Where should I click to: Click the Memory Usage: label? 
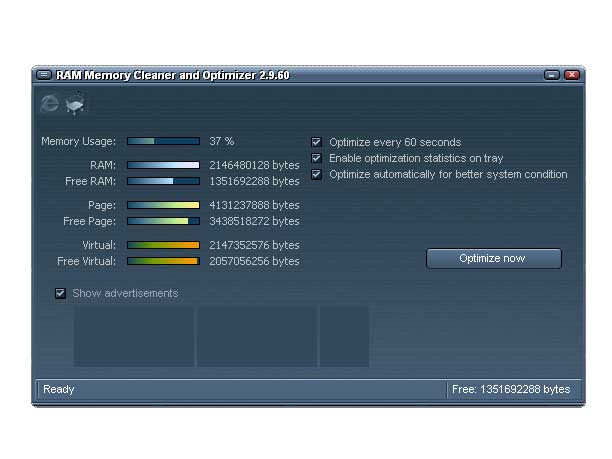(x=78, y=141)
